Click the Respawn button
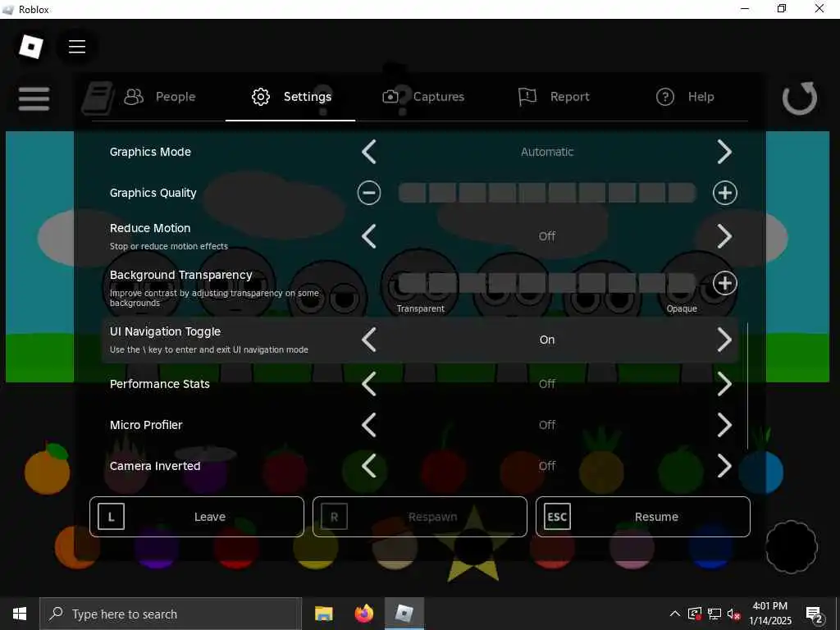 click(x=419, y=517)
